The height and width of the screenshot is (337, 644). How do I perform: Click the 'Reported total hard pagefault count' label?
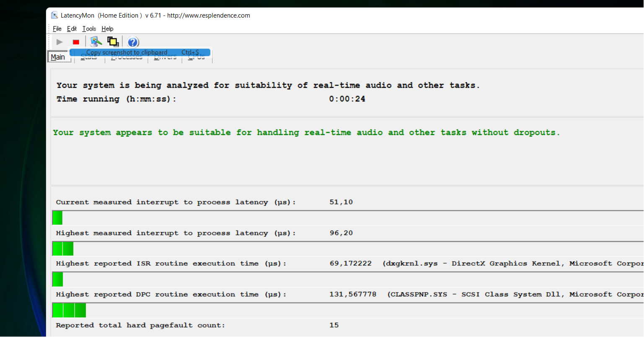point(140,325)
